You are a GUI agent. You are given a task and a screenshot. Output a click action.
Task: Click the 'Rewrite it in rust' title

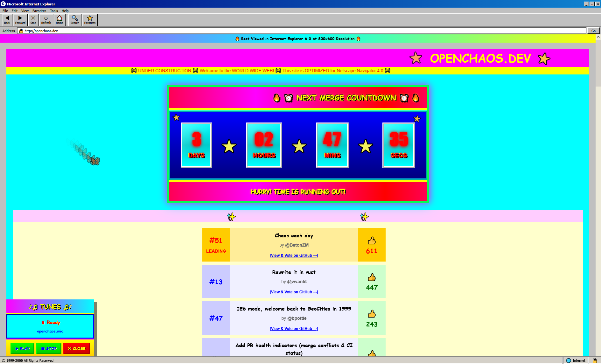tap(294, 272)
